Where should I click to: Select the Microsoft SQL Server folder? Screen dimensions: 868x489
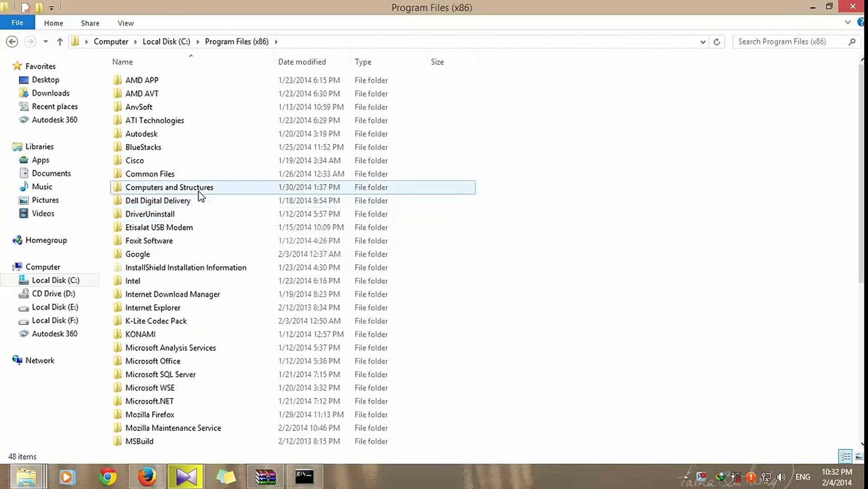click(293, 374)
